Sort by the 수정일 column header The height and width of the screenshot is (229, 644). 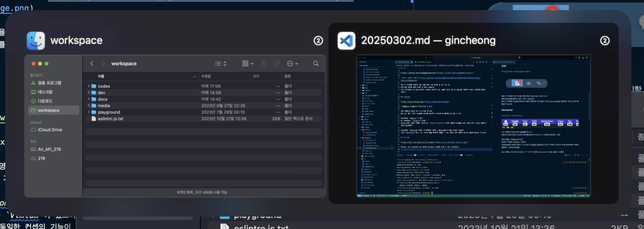pyautogui.click(x=206, y=76)
